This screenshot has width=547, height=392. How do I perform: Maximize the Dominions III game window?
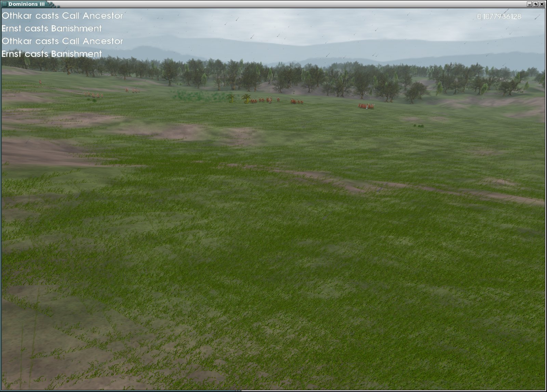(536, 4)
